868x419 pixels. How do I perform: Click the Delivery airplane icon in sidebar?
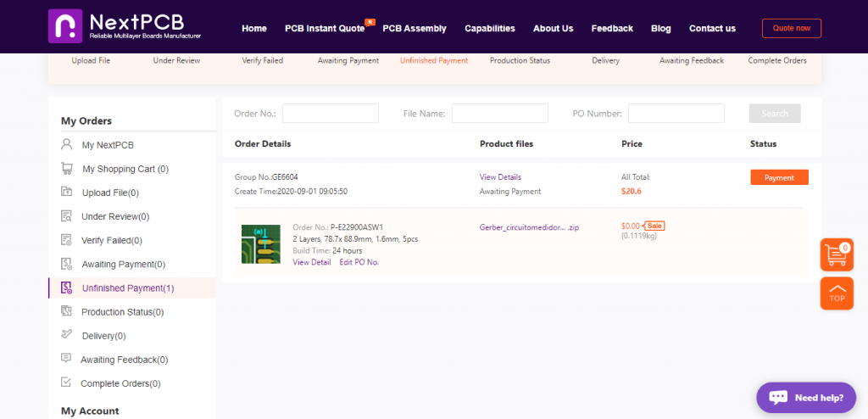pyautogui.click(x=66, y=335)
